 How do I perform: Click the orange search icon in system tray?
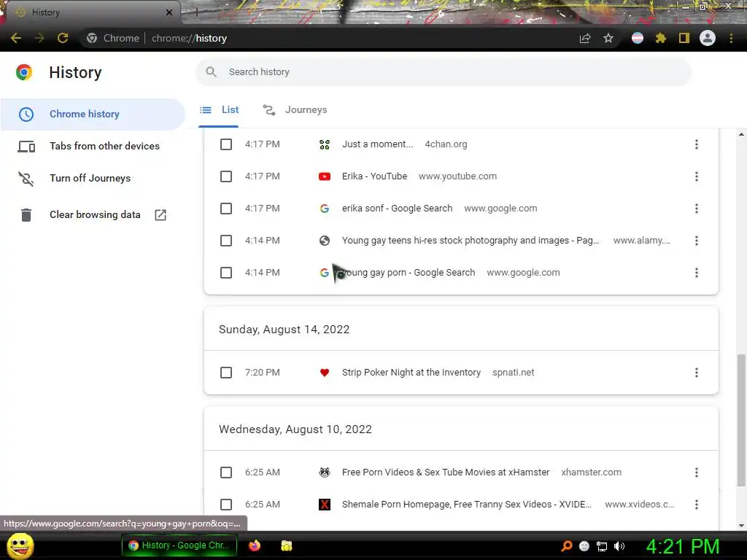(x=566, y=546)
